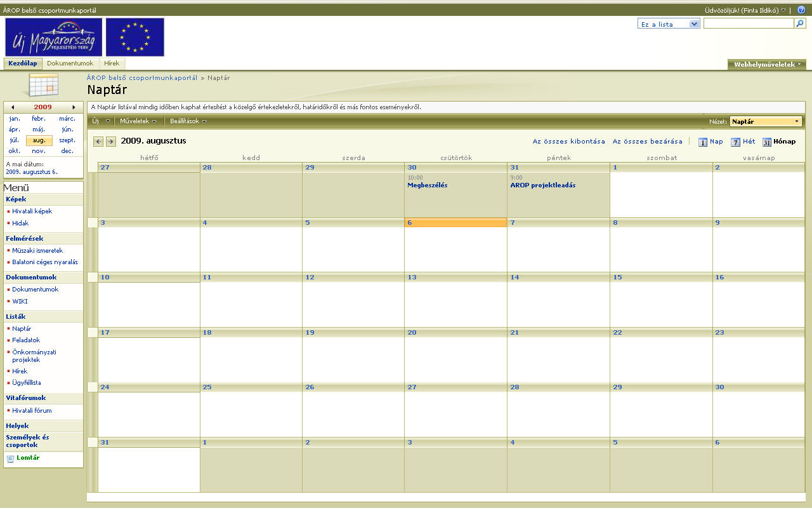Click the highlighted day 6 header

tap(455, 222)
